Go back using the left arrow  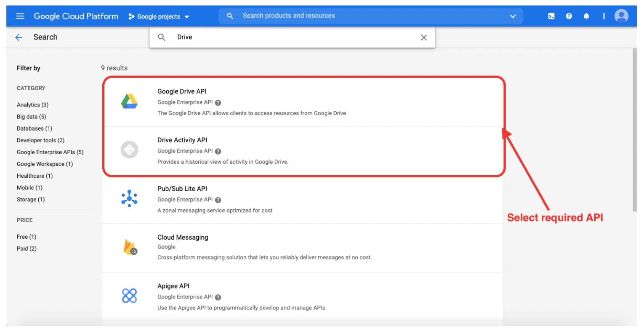pyautogui.click(x=19, y=37)
